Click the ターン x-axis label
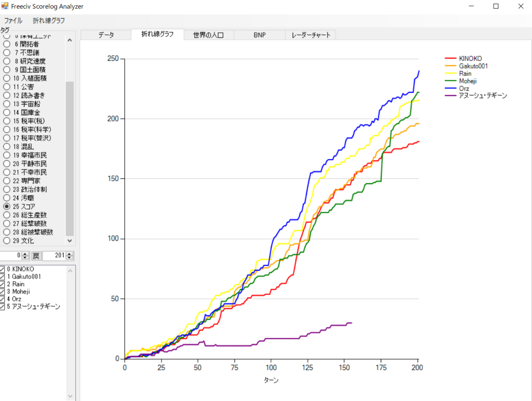The image size is (532, 401). (x=271, y=380)
